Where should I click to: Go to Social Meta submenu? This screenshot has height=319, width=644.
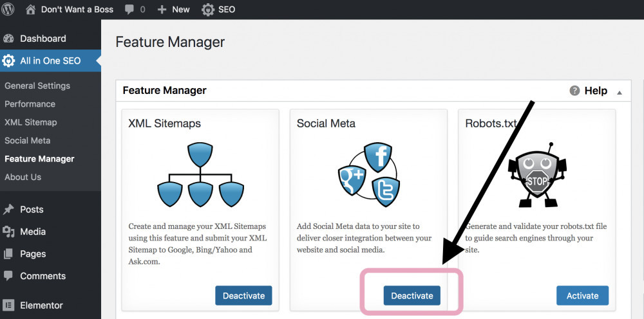click(x=28, y=140)
